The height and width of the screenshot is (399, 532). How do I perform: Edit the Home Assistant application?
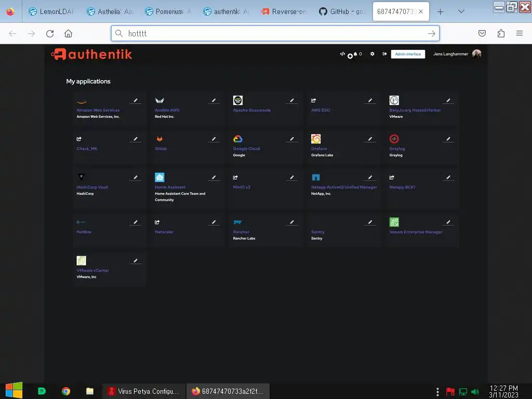click(x=214, y=178)
